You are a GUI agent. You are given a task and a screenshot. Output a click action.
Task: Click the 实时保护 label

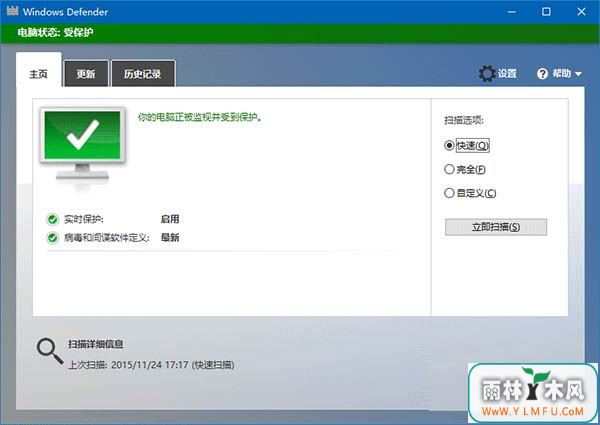84,219
